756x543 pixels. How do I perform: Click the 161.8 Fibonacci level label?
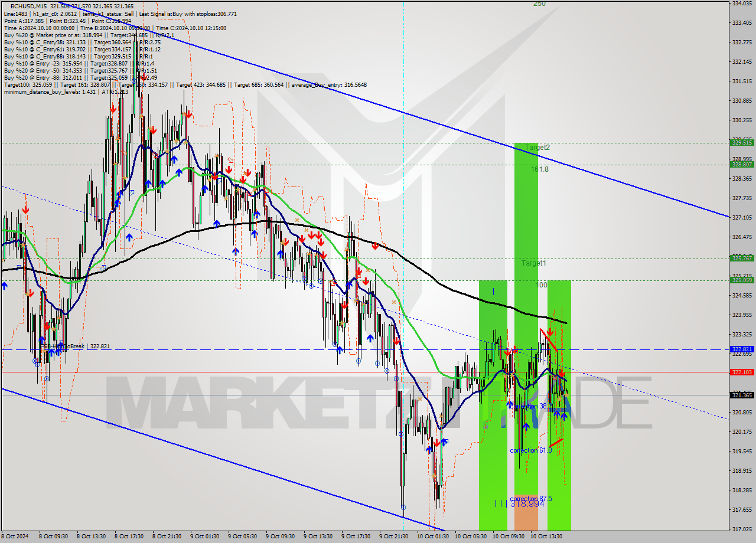tap(540, 169)
